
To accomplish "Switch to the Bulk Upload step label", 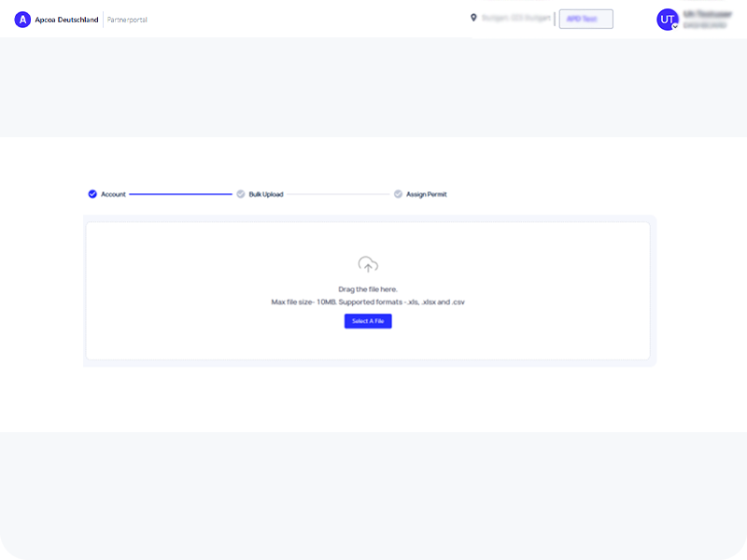I will click(266, 194).
